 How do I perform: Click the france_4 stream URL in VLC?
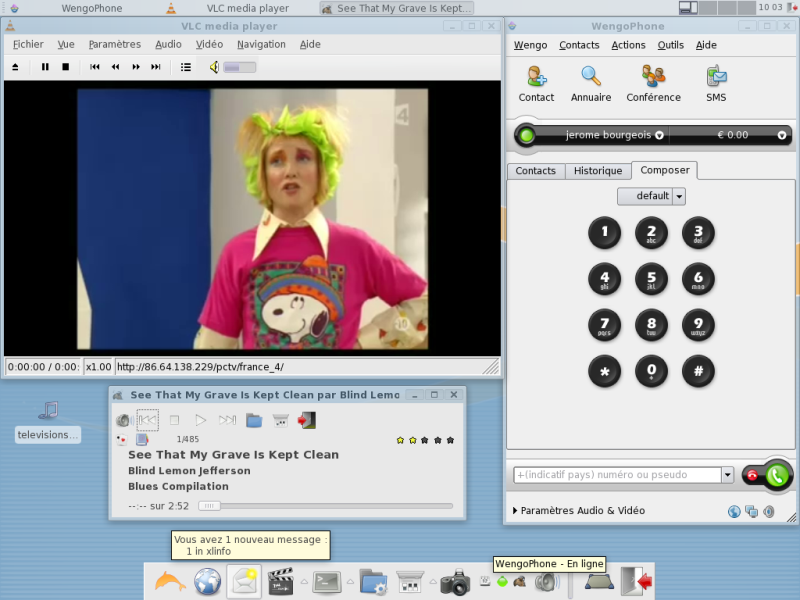[200, 367]
